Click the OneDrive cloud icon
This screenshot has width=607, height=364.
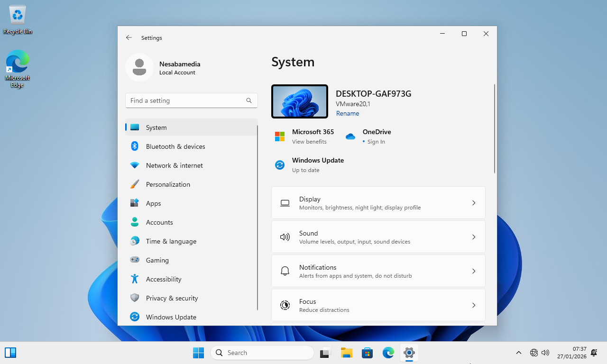pyautogui.click(x=350, y=136)
